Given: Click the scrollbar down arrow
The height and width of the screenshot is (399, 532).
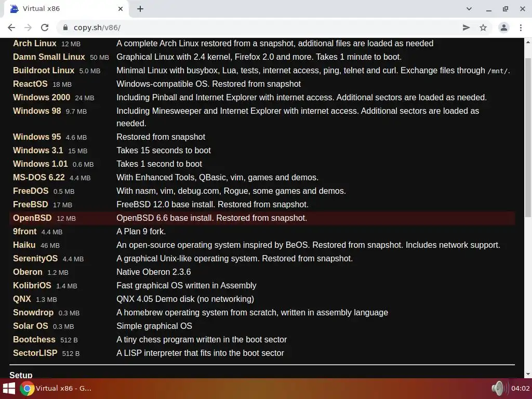Looking at the screenshot, I should click(x=528, y=374).
